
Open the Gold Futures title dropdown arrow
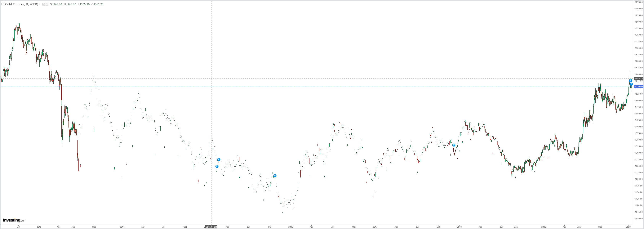click(x=40, y=4)
